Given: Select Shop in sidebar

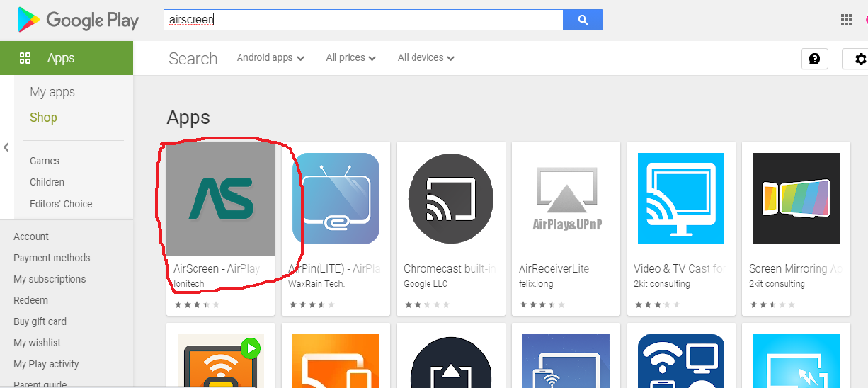Looking at the screenshot, I should tap(43, 118).
